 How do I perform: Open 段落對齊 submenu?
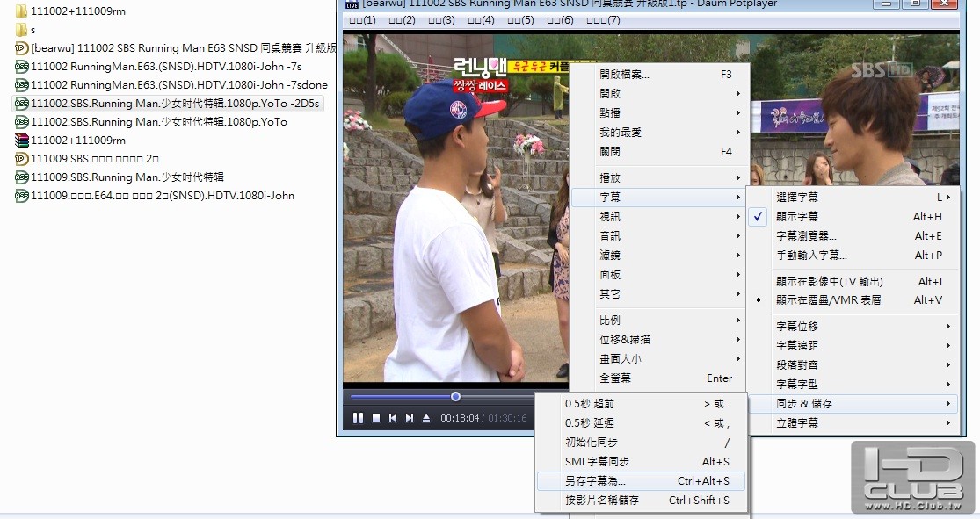tap(853, 364)
